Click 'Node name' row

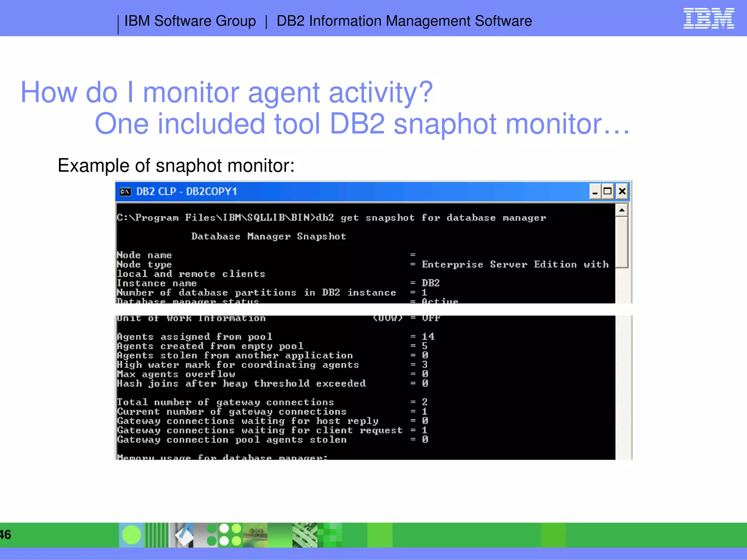click(266, 255)
